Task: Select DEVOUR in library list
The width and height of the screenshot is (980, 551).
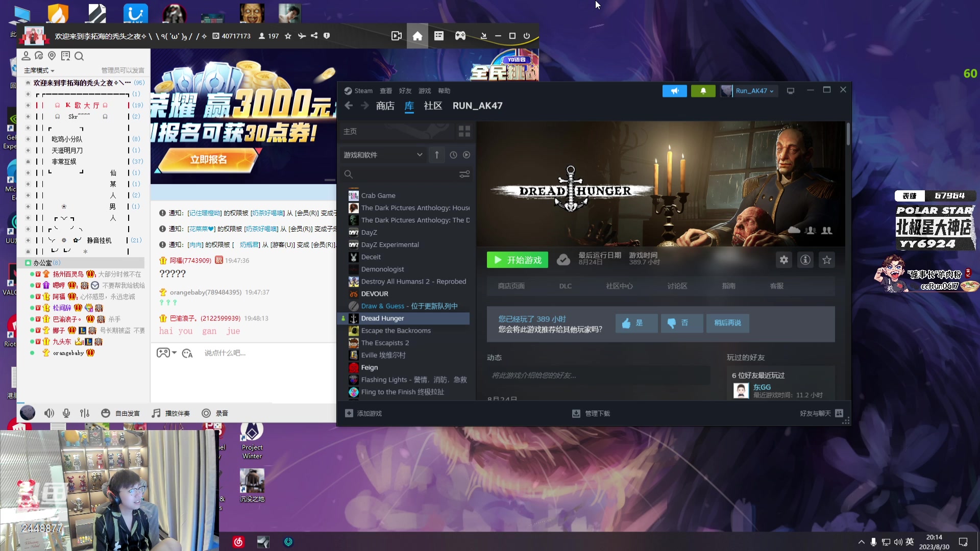Action: click(375, 294)
